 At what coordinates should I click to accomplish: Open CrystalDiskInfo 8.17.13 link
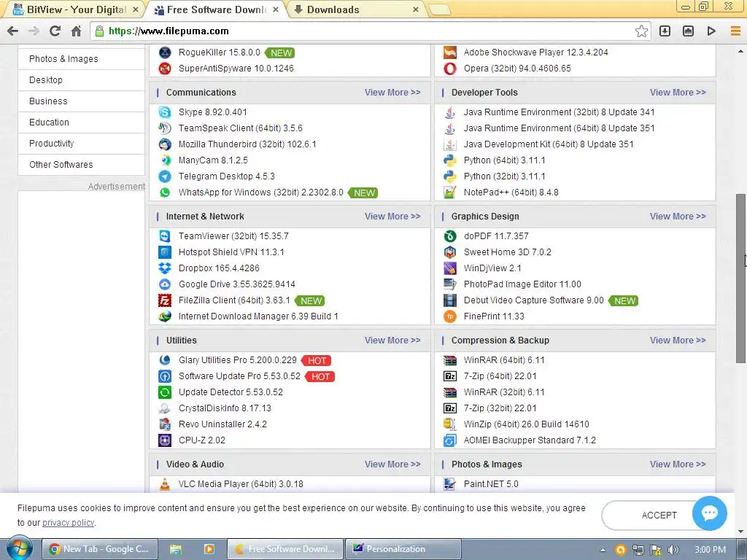(225, 408)
